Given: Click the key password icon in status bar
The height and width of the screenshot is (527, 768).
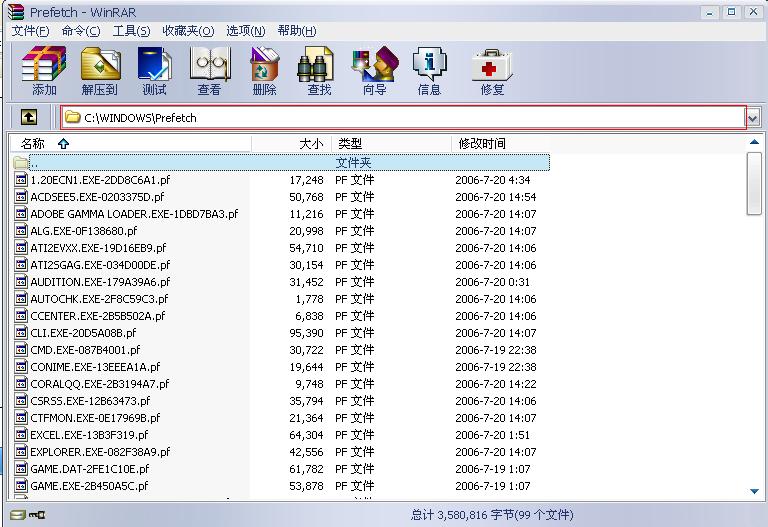Looking at the screenshot, I should pos(37,515).
